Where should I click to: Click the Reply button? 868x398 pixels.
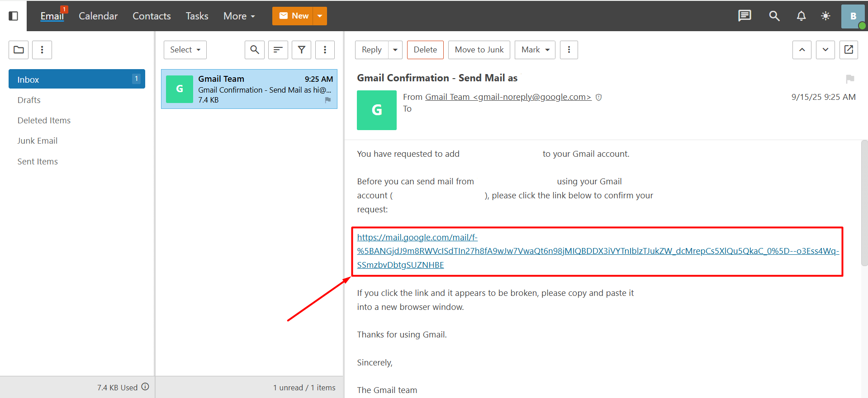click(372, 50)
